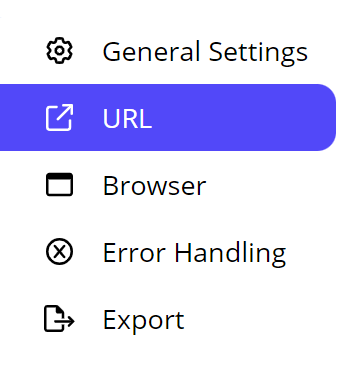Click the external-link icon beside URL
361x385 pixels.
tap(59, 118)
